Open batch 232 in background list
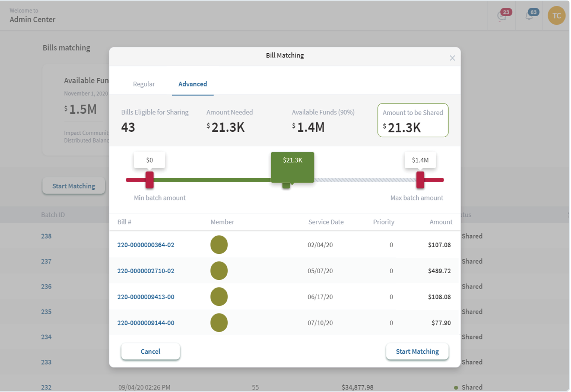Screen dimensions: 571x392 tap(46, 387)
